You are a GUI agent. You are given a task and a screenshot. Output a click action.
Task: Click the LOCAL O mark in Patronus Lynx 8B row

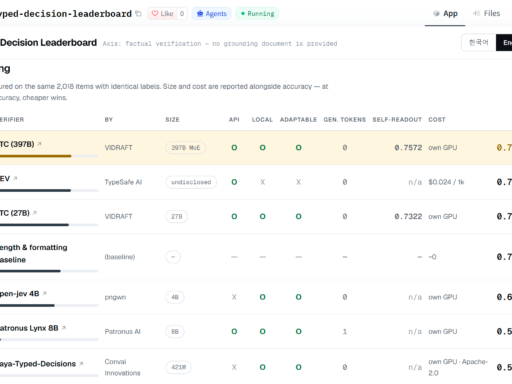263,332
